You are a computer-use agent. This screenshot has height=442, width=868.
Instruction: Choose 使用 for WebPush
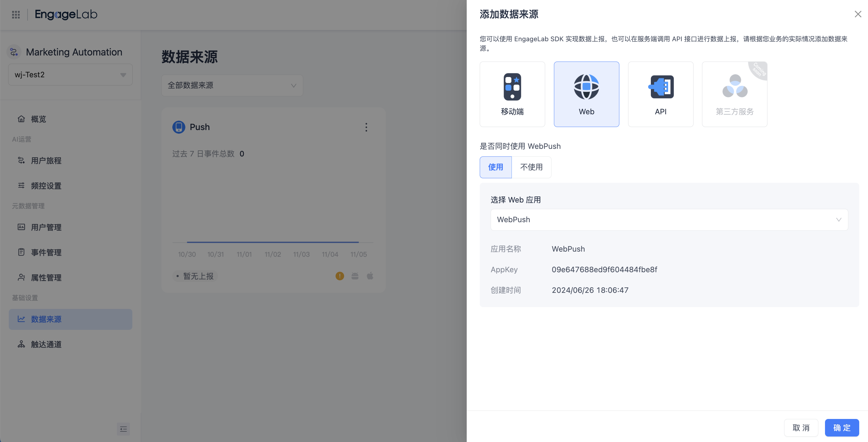coord(496,167)
